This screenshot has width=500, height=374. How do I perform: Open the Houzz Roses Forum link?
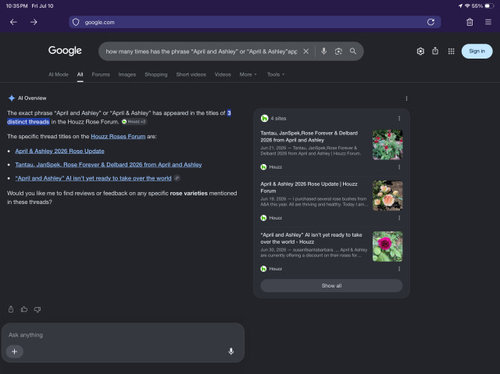(118, 136)
